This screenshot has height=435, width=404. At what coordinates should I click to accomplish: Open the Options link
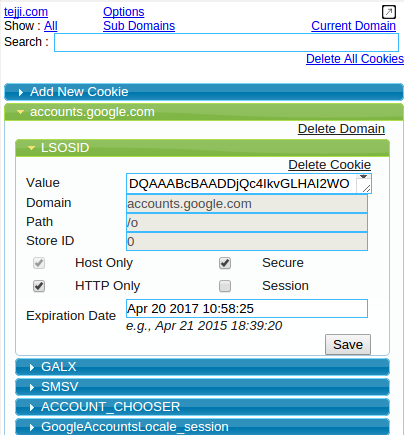click(124, 12)
